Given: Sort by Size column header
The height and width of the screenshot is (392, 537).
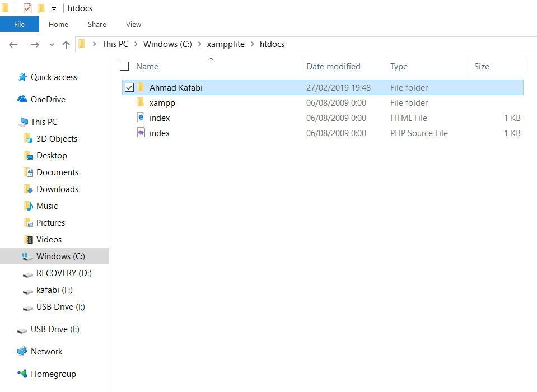Looking at the screenshot, I should pos(482,67).
